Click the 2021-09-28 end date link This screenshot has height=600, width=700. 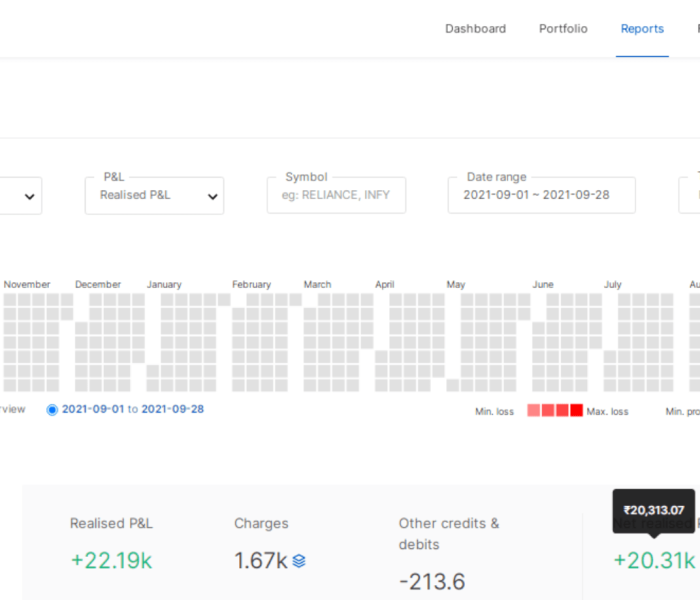pos(172,409)
